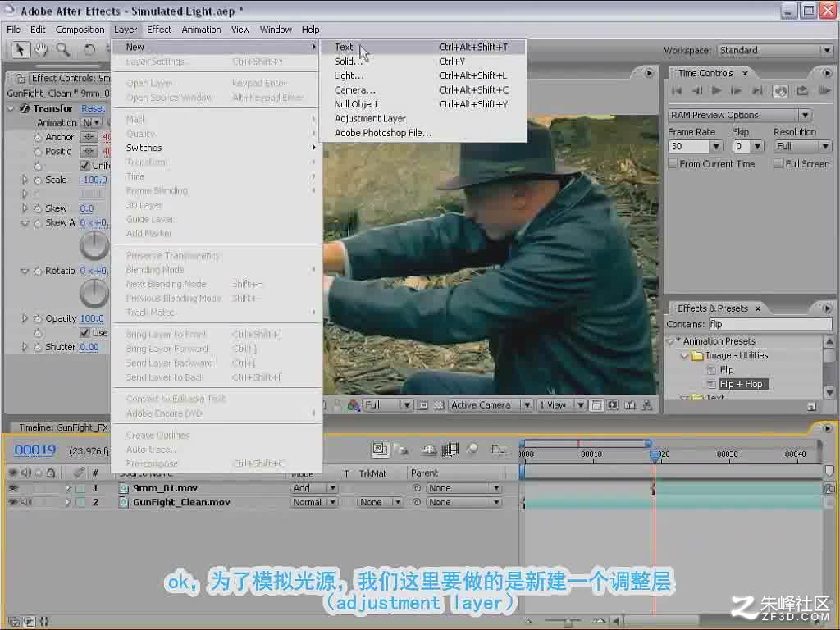
Task: Click the Anchor Point crosshair button
Action: [89, 137]
